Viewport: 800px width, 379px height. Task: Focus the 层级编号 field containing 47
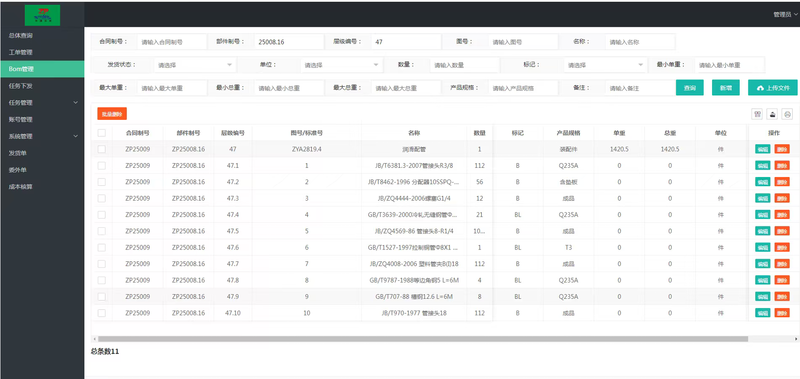coord(406,42)
